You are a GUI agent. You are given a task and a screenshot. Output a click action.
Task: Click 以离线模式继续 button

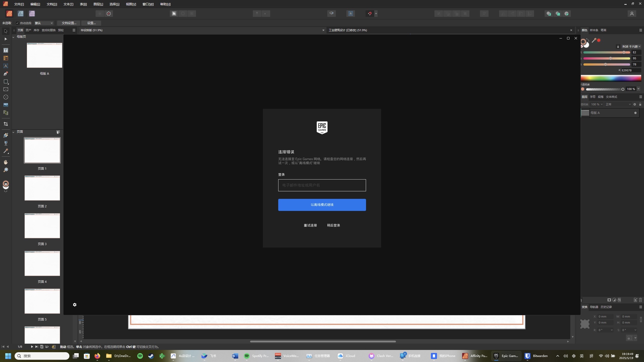pyautogui.click(x=322, y=205)
